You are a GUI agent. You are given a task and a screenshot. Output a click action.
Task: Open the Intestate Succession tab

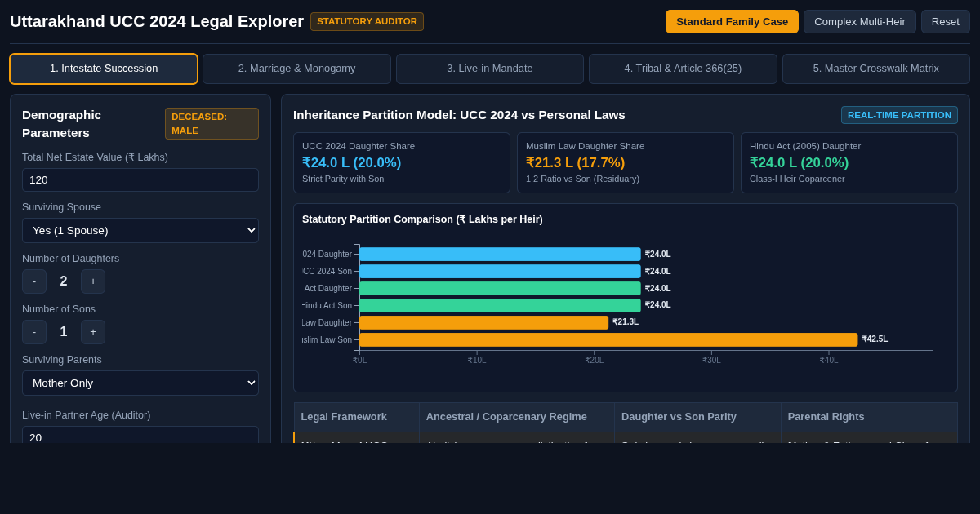[x=104, y=69]
